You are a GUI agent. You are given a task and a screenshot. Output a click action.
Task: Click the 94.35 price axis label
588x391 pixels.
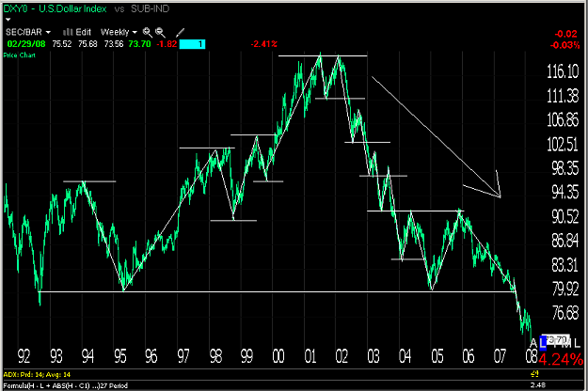pyautogui.click(x=565, y=192)
